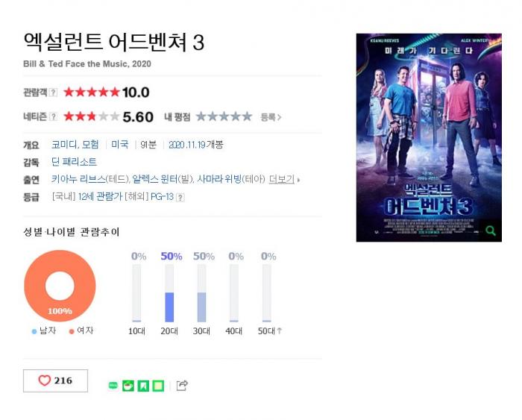The width and height of the screenshot is (522, 420).
Task: Open 관람객 rating help question mark
Action: pos(53,93)
